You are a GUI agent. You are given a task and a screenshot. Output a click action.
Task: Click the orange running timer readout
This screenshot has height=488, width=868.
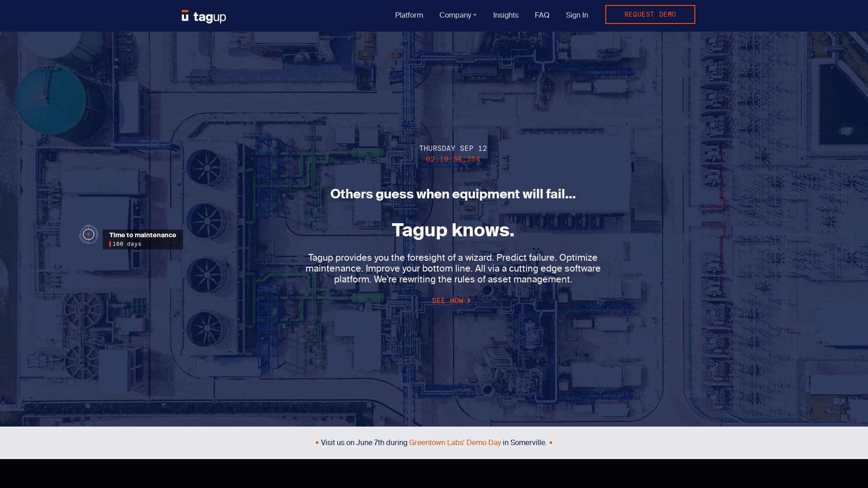point(453,160)
